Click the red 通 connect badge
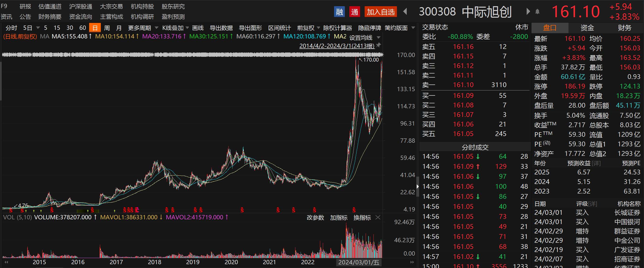 click(x=355, y=12)
